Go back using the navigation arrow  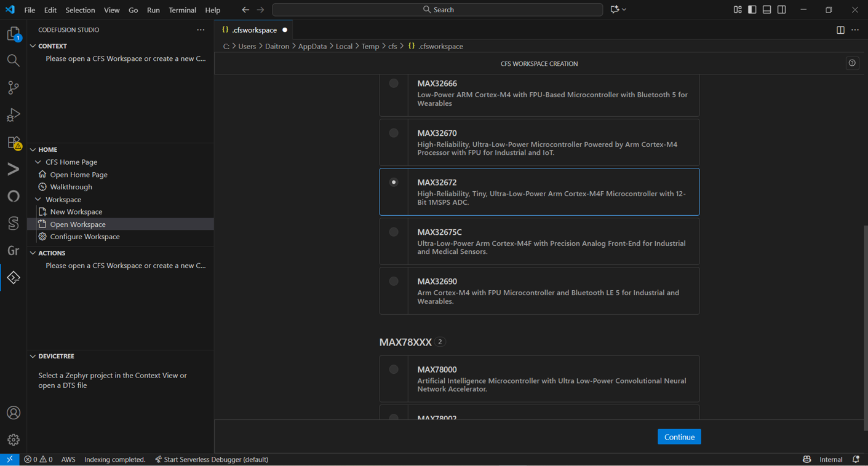[245, 10]
